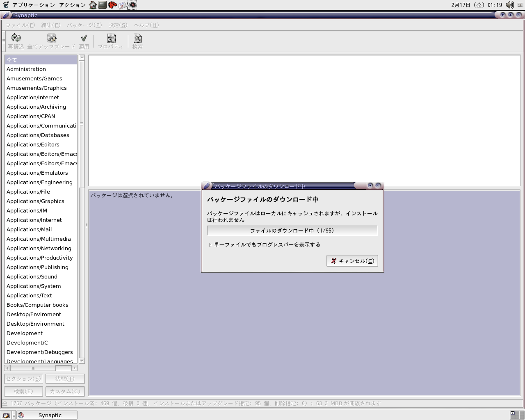Image resolution: width=525 pixels, height=420 pixels.
Task: Select Books/Computer books section
Action: (x=41, y=305)
